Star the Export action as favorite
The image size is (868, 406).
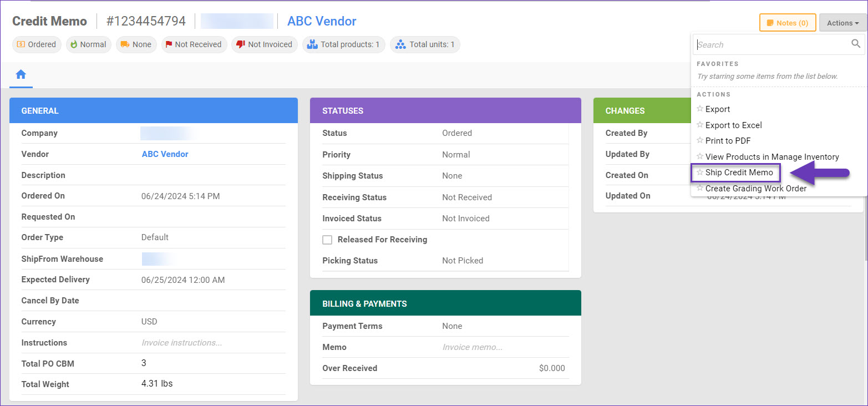pyautogui.click(x=700, y=109)
